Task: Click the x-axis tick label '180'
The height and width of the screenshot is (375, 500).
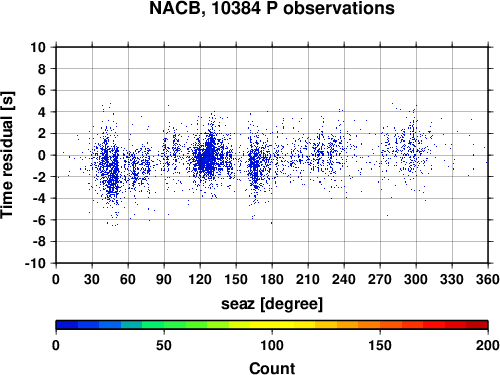Action: [272, 279]
